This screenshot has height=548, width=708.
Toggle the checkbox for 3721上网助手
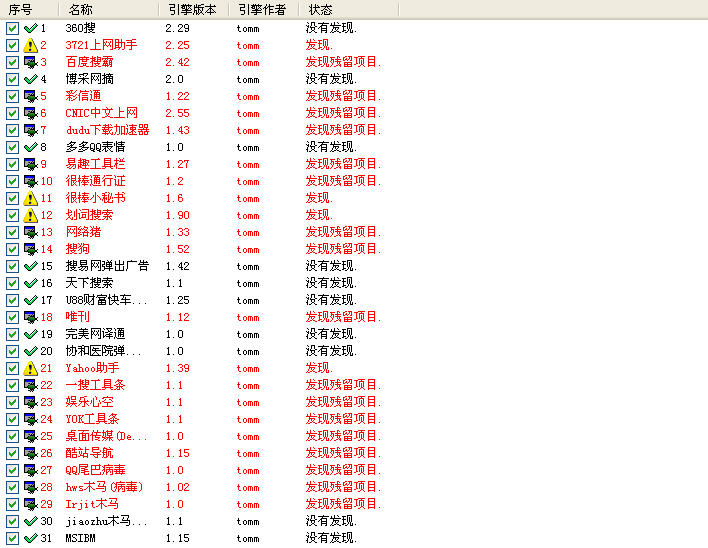coord(12,45)
